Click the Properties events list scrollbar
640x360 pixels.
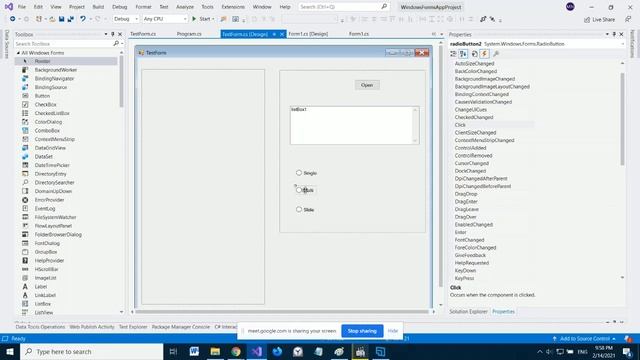pyautogui.click(x=622, y=118)
